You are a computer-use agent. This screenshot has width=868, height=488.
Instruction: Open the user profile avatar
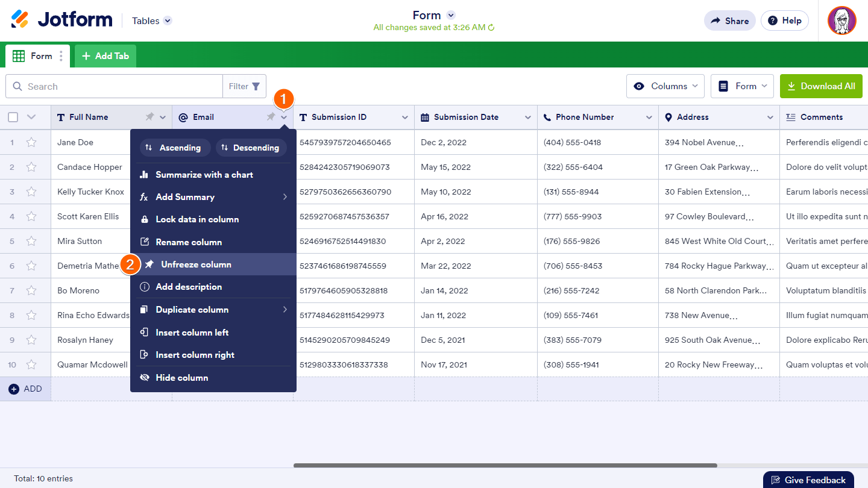click(841, 20)
